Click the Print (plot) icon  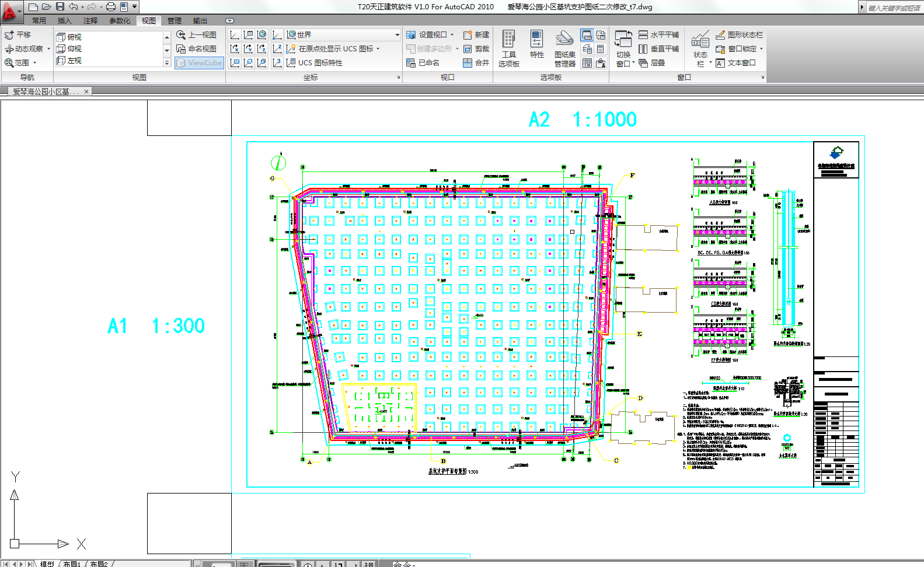[x=110, y=7]
